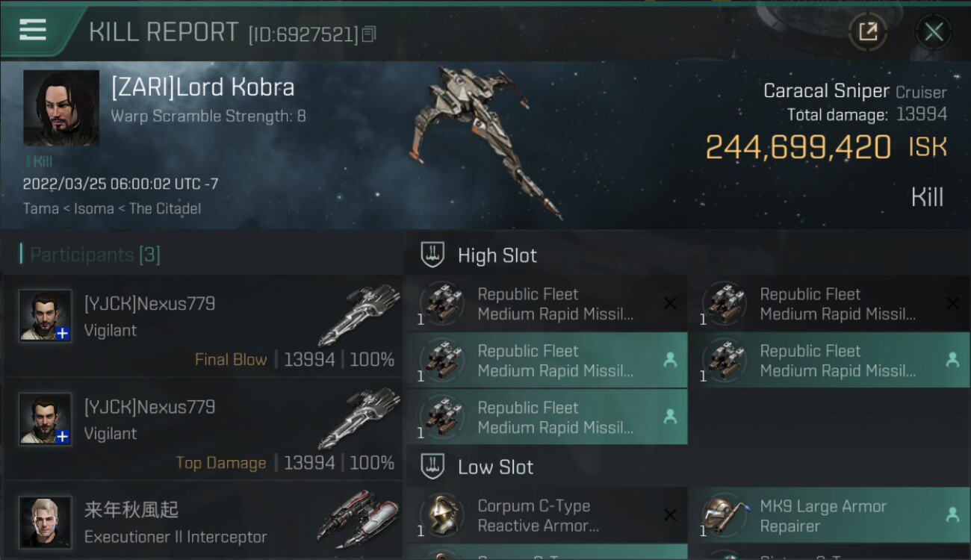Click the Caracal Sniper ship image
Image resolution: width=971 pixels, height=560 pixels.
484,142
